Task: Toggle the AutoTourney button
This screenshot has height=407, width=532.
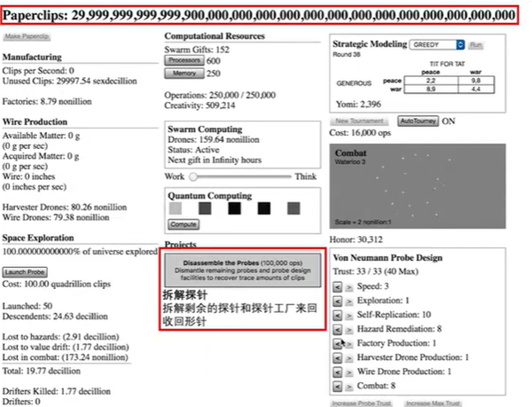Action: pos(418,121)
